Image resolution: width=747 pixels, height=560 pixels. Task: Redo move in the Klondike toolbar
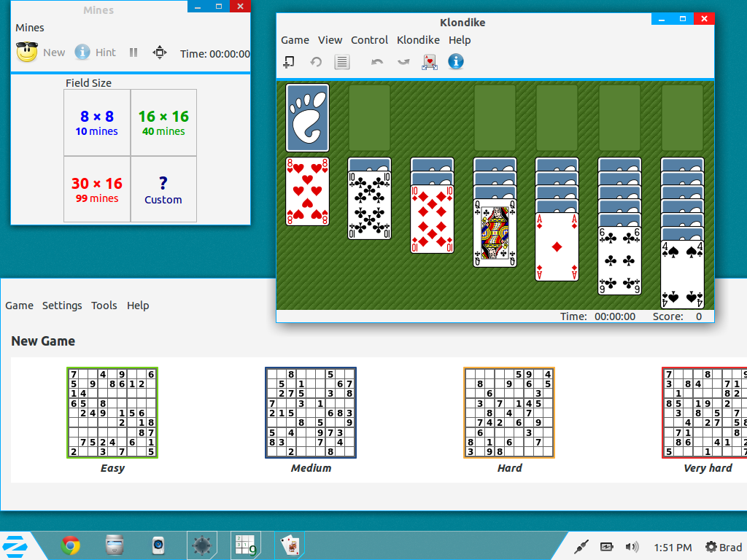[x=403, y=62]
